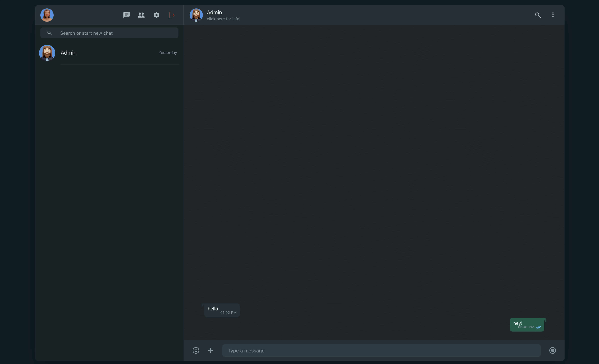599x364 pixels.
Task: Open the contacts people icon
Action: click(141, 15)
